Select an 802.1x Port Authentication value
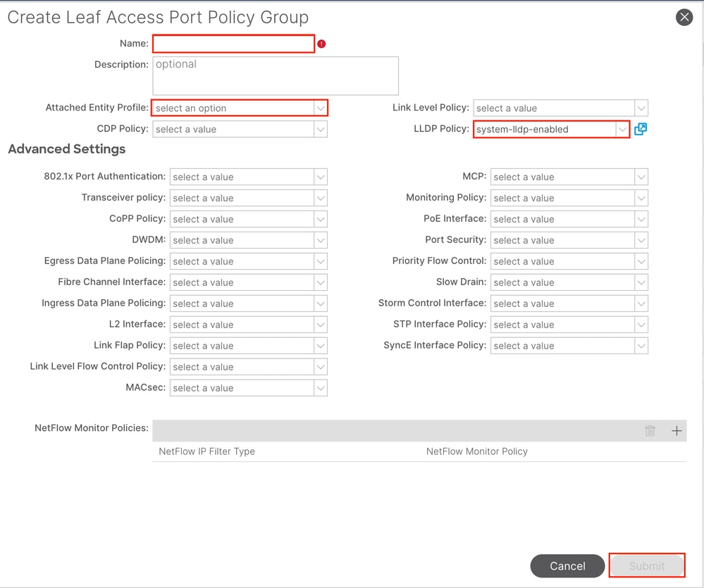Screen dimensions: 704x588 pyautogui.click(x=248, y=177)
